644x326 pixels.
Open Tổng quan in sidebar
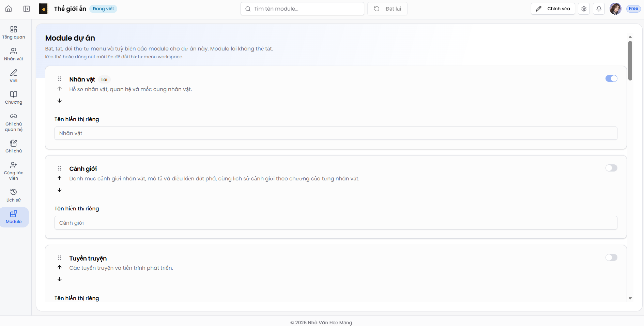[x=14, y=33]
